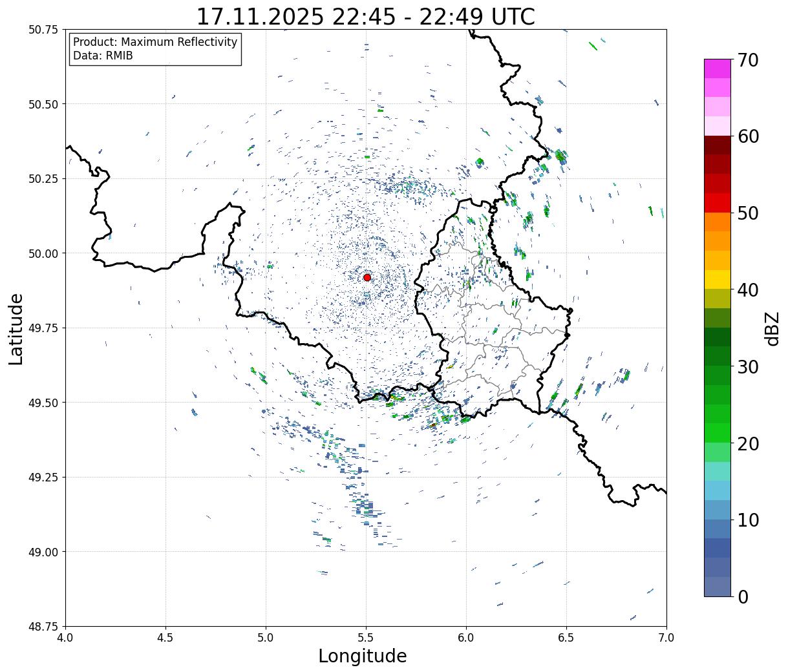The image size is (788, 672).
Task: Click longitude tick label 6.5
Action: point(566,638)
